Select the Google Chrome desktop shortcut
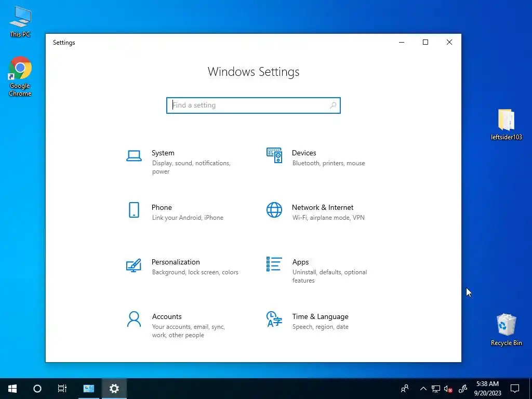Image resolution: width=532 pixels, height=399 pixels. [20, 76]
